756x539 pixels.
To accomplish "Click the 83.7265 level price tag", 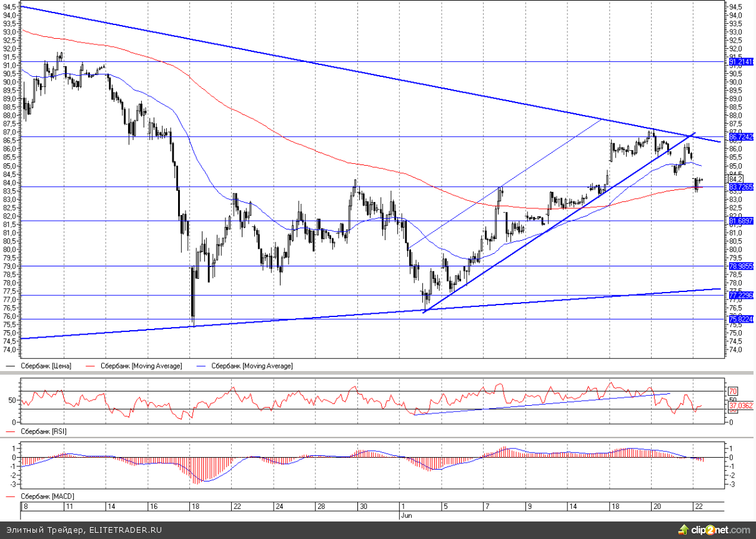I will (742, 186).
